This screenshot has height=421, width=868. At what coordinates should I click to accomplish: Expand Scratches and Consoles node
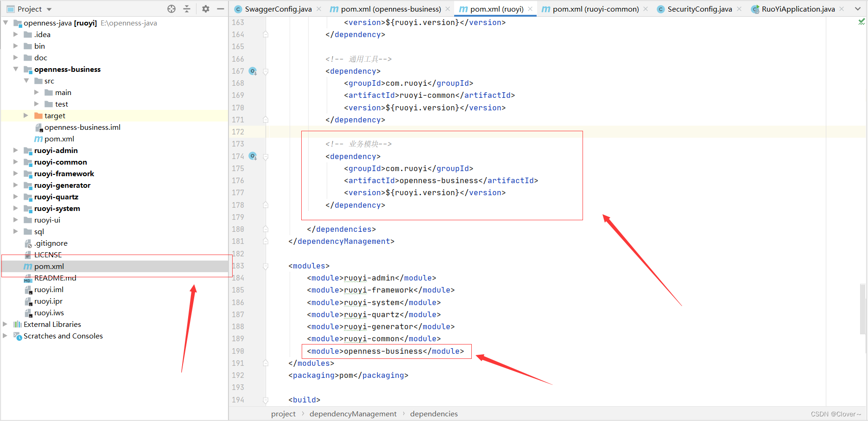[6, 336]
